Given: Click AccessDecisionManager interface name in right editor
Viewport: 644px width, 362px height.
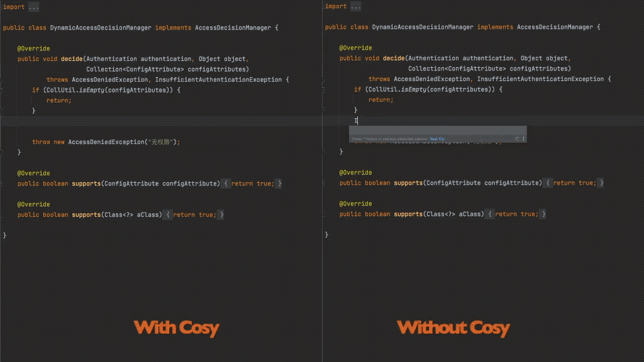Looking at the screenshot, I should [x=555, y=27].
